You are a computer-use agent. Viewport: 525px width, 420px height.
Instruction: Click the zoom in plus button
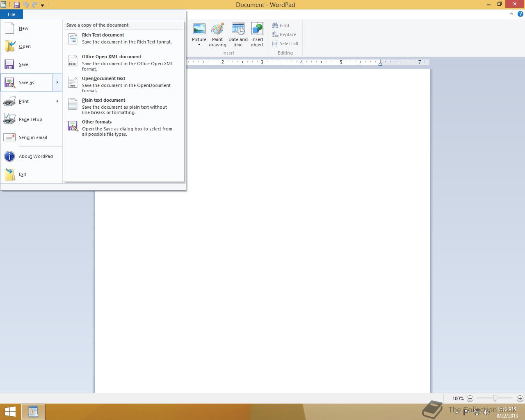(520, 398)
